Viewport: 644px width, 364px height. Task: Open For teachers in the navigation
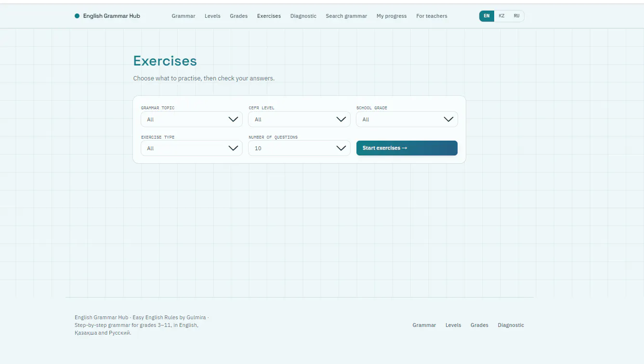(432, 16)
